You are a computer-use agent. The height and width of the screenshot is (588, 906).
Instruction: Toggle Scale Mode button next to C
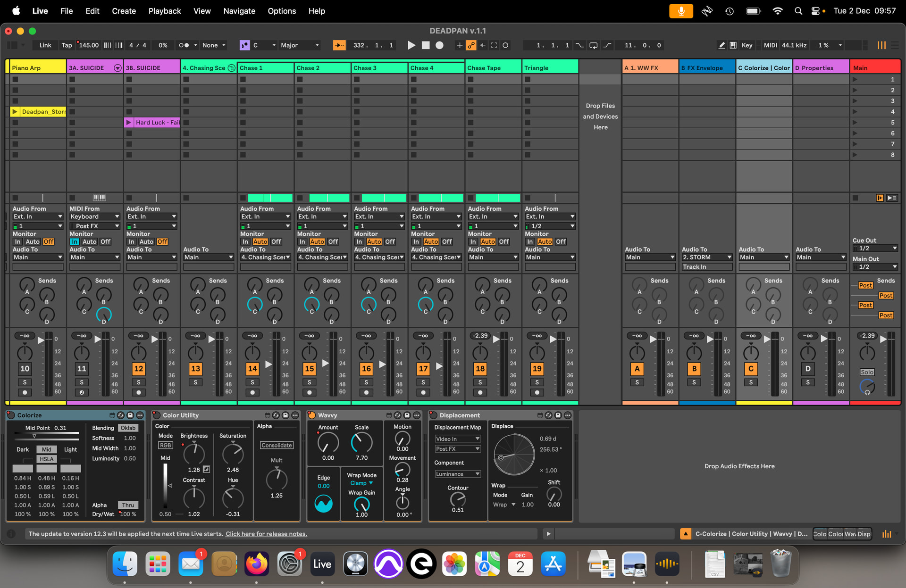(x=244, y=45)
